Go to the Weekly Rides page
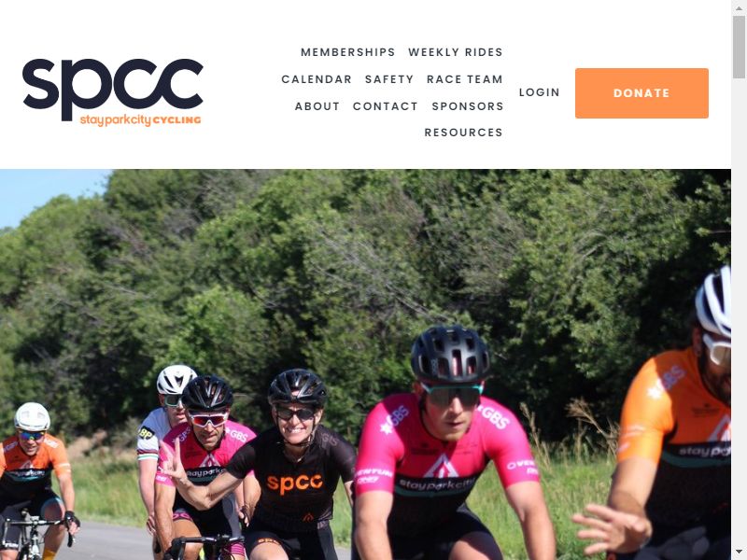Image resolution: width=747 pixels, height=560 pixels. (456, 52)
